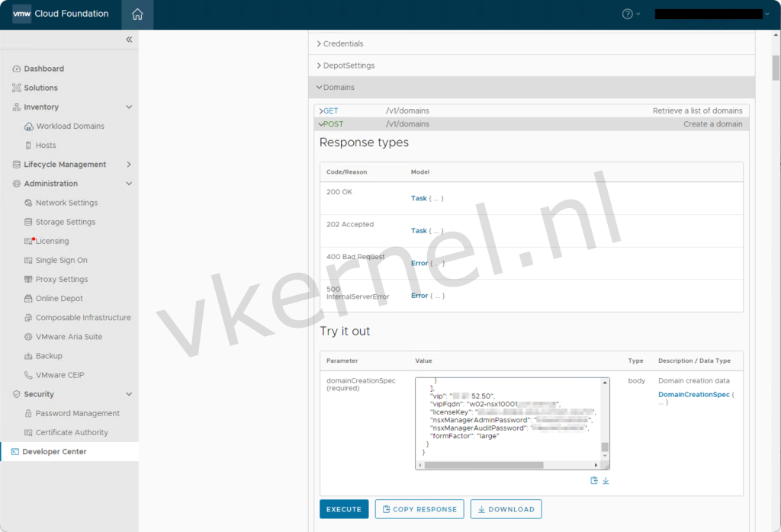
Task: Click inside the domainCreationSpec JSON text area
Action: coord(507,419)
